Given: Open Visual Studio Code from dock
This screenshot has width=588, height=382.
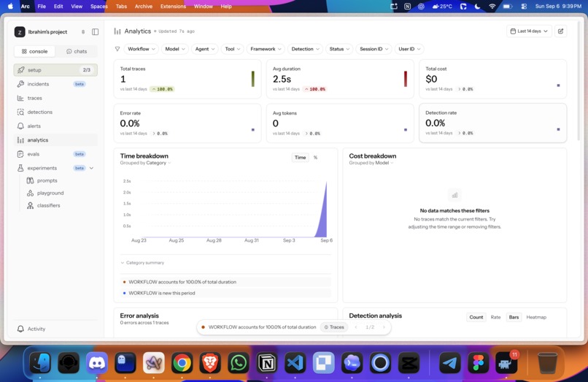Looking at the screenshot, I should (x=295, y=363).
